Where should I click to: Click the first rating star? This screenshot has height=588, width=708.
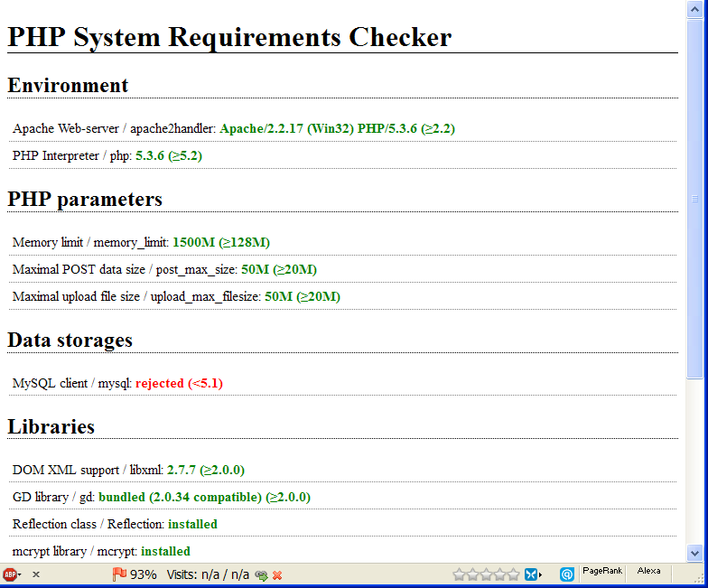point(459,574)
